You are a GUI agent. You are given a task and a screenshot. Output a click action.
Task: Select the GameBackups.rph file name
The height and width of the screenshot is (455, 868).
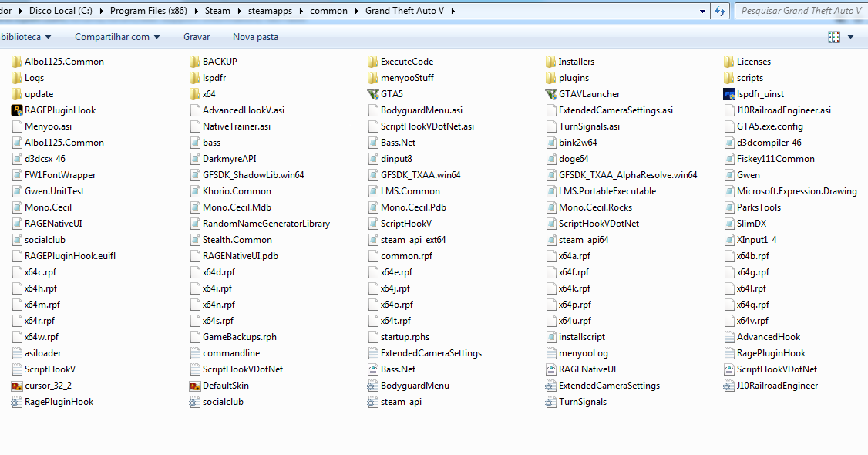tap(240, 336)
